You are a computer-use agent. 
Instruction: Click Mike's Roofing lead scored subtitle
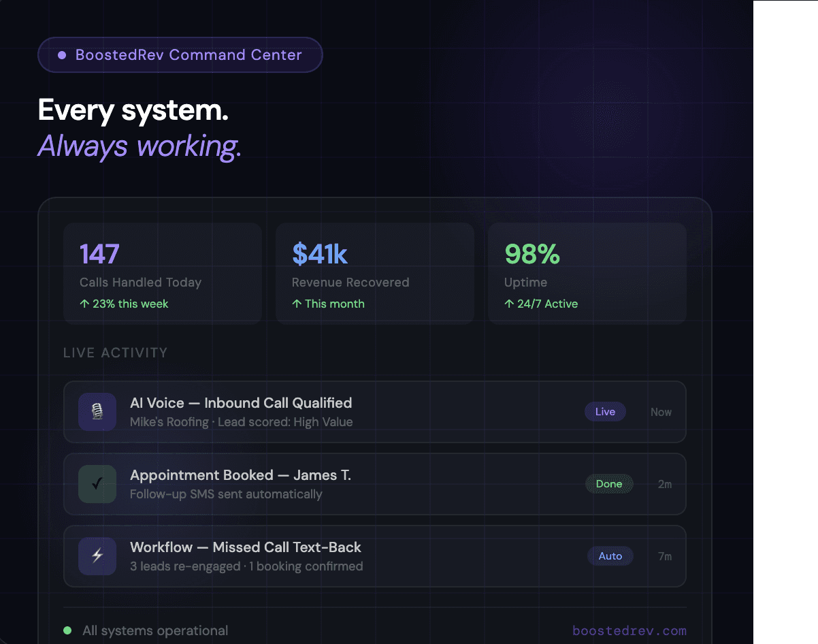pos(242,422)
